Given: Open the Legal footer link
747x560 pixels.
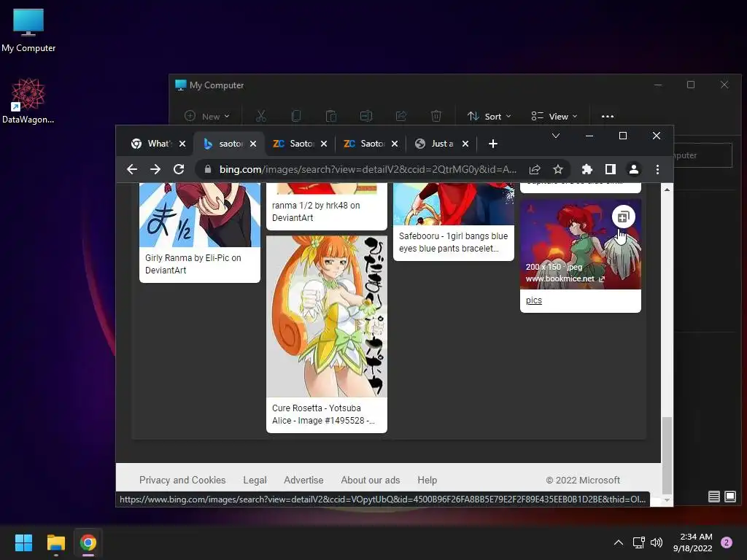Looking at the screenshot, I should (255, 480).
